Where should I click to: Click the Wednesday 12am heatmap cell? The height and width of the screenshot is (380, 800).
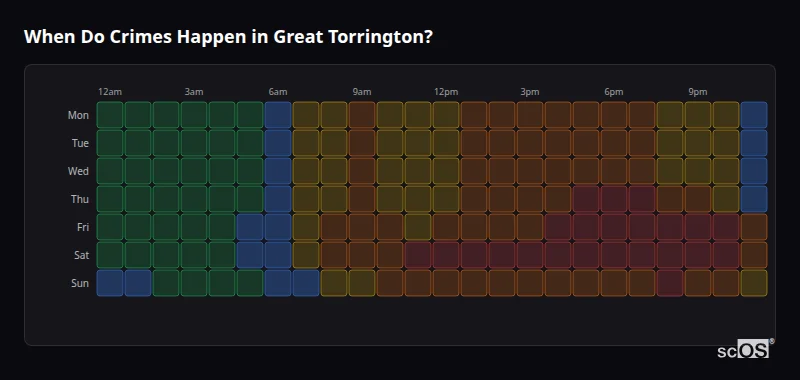[x=110, y=171]
